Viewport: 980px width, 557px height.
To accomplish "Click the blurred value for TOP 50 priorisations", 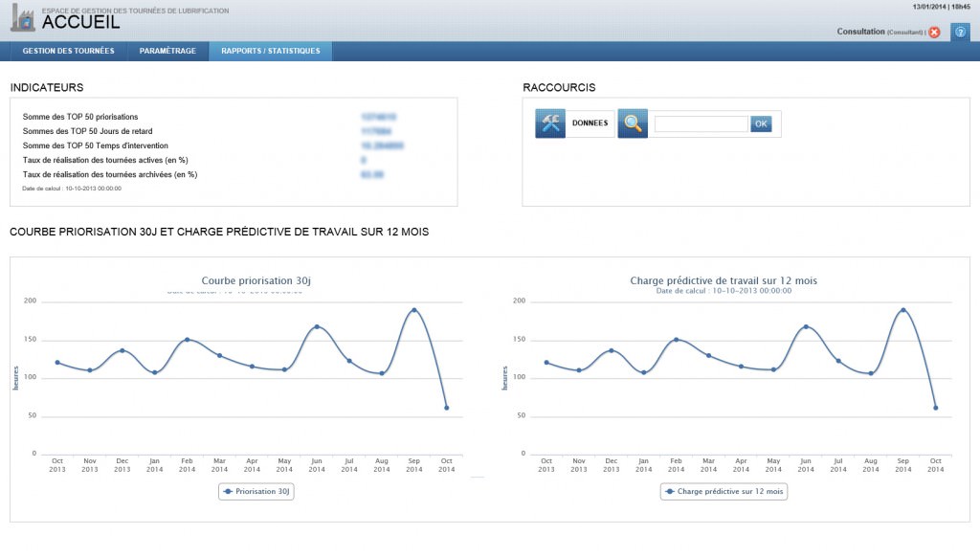I will coord(379,117).
